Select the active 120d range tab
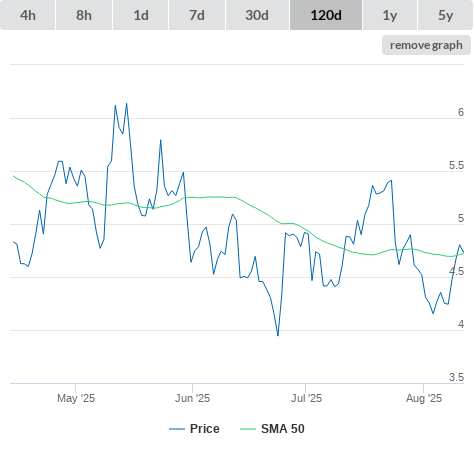474x455 pixels. (x=326, y=15)
